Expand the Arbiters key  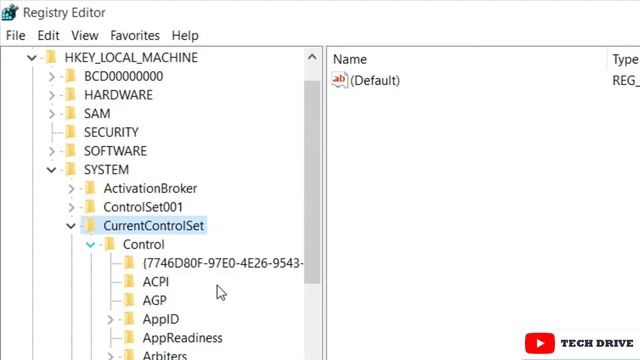(x=110, y=356)
